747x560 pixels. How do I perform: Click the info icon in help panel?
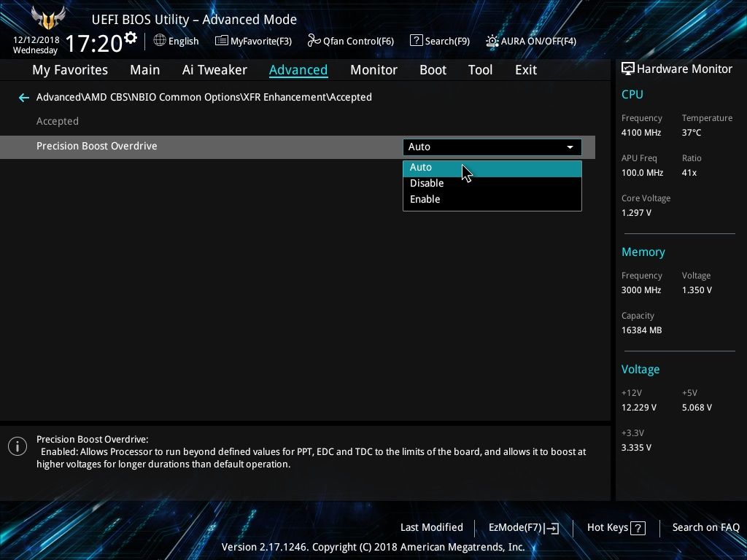18,447
